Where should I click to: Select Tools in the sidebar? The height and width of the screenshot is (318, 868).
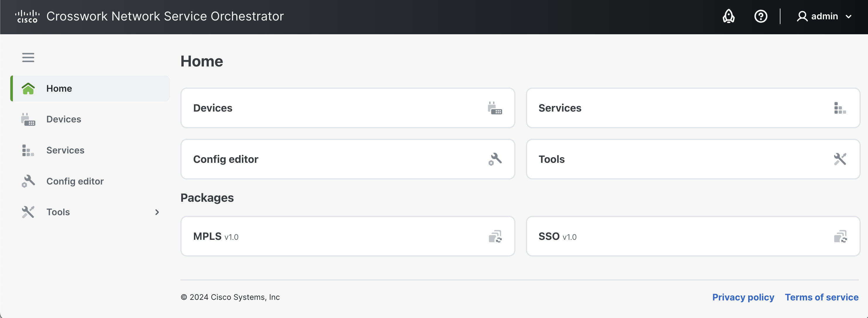[x=58, y=212]
